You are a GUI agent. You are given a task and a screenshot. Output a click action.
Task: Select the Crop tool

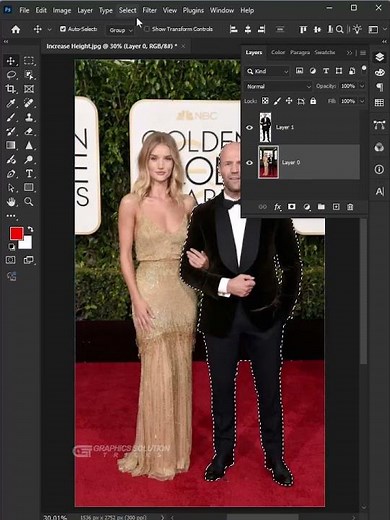pyautogui.click(x=11, y=89)
